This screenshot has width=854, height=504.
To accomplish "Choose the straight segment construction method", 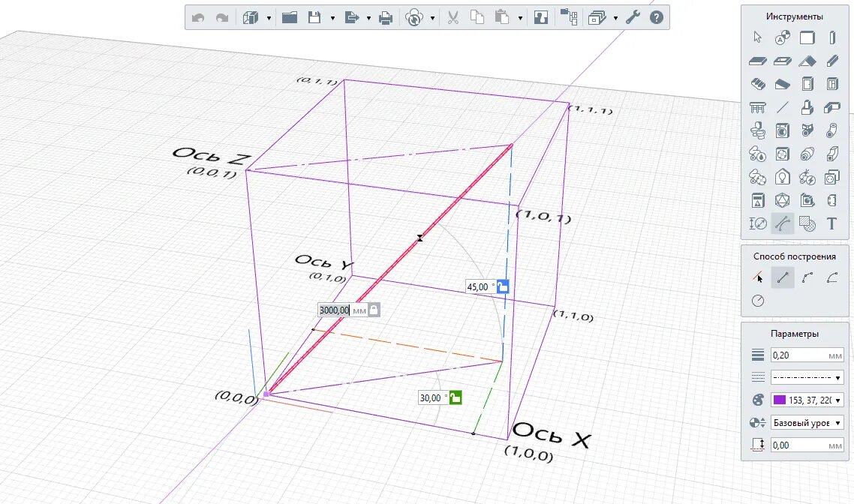I will [783, 277].
